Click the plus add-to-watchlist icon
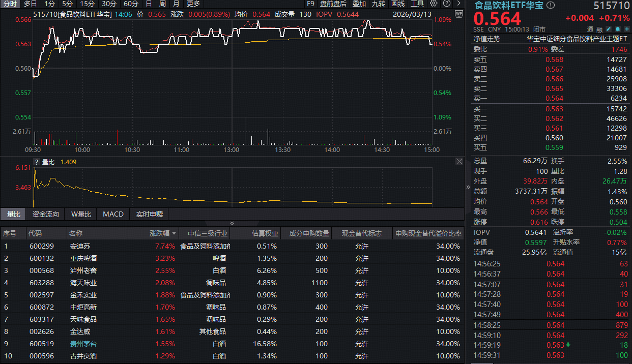Screen dimensions: 632x364 click(x=626, y=29)
